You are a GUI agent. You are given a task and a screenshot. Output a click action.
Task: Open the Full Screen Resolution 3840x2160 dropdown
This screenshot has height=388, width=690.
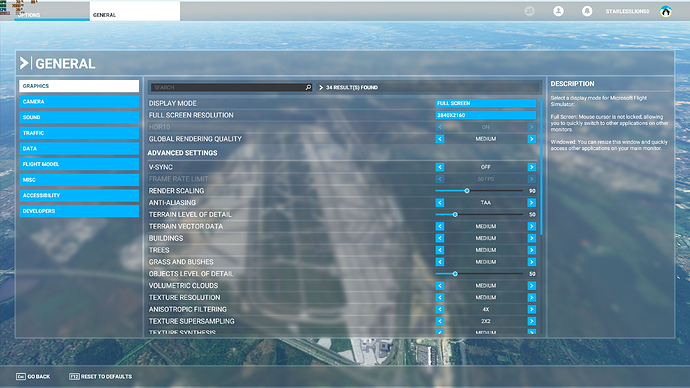click(x=486, y=115)
